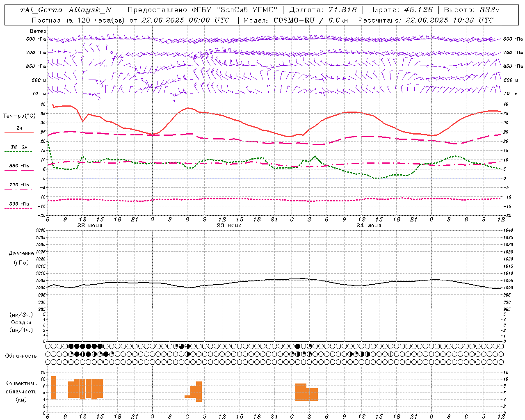Click the Тем-ра(°C) axis label
This screenshot has width=525, height=420.
(x=19, y=116)
